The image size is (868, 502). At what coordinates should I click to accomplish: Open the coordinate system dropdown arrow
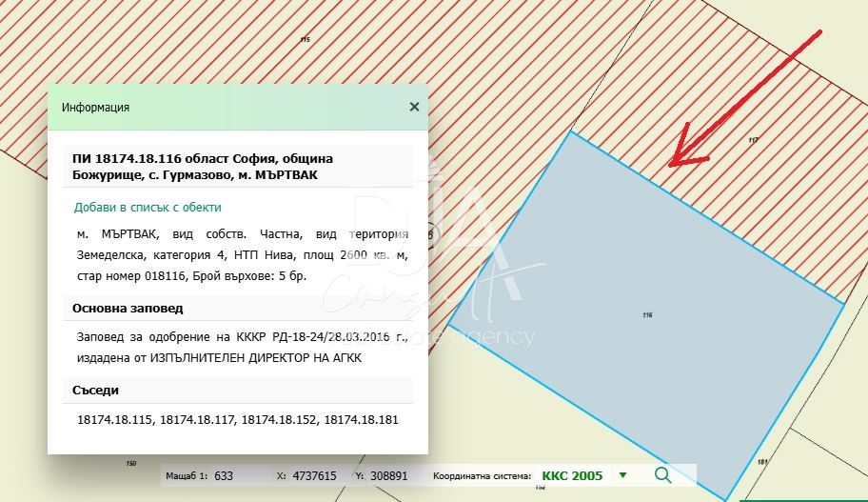[622, 475]
